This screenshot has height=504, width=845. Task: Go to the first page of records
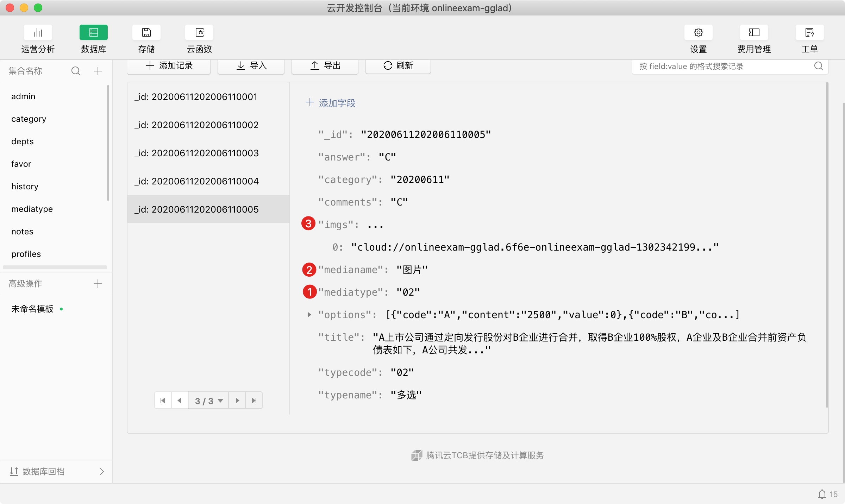coord(163,401)
